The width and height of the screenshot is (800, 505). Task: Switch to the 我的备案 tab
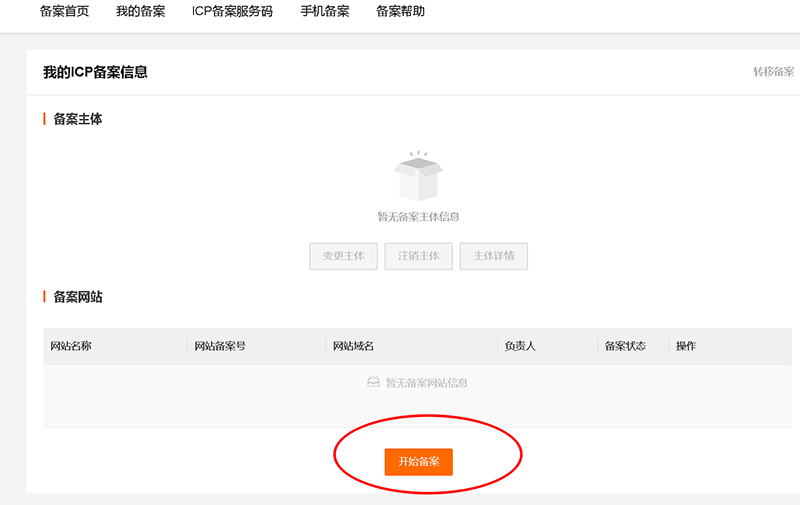click(x=140, y=12)
